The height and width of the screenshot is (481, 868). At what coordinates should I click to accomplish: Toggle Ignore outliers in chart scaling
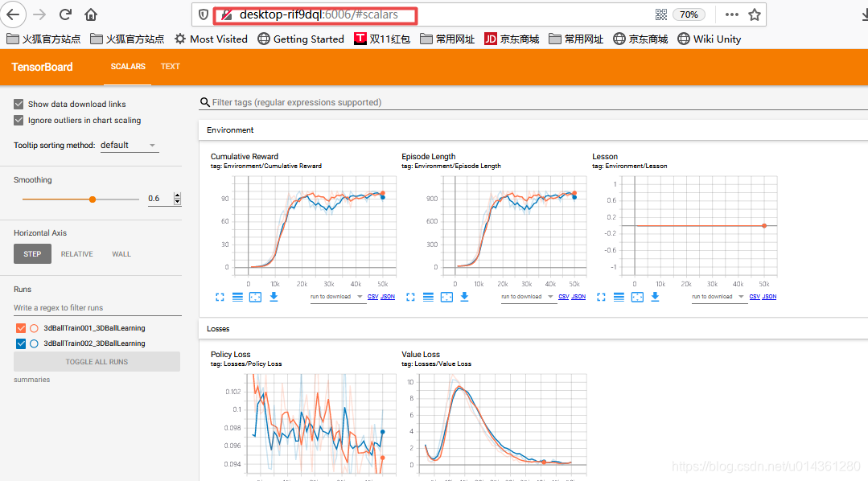tap(19, 120)
